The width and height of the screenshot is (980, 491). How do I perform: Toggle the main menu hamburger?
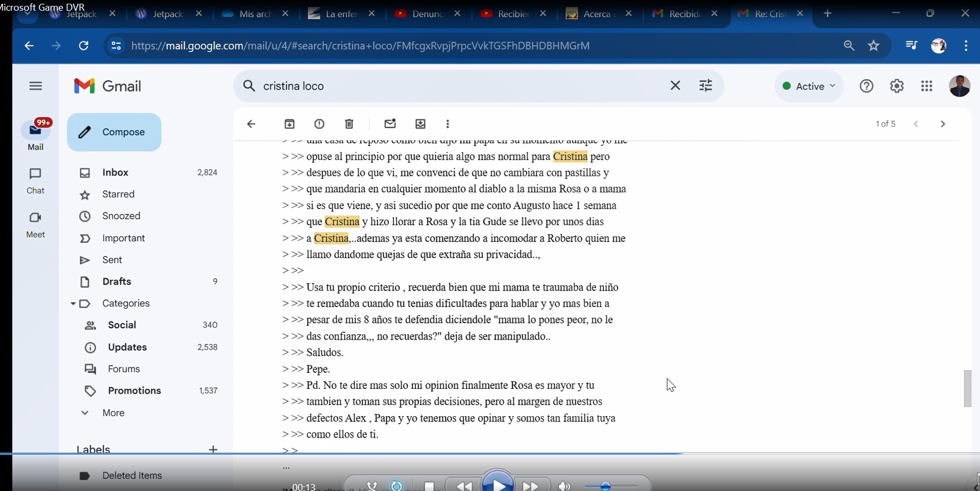36,86
